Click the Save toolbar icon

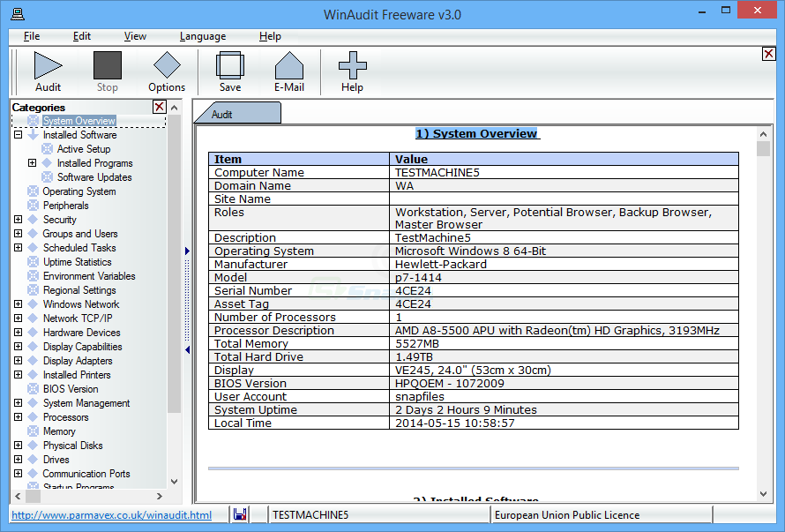230,65
